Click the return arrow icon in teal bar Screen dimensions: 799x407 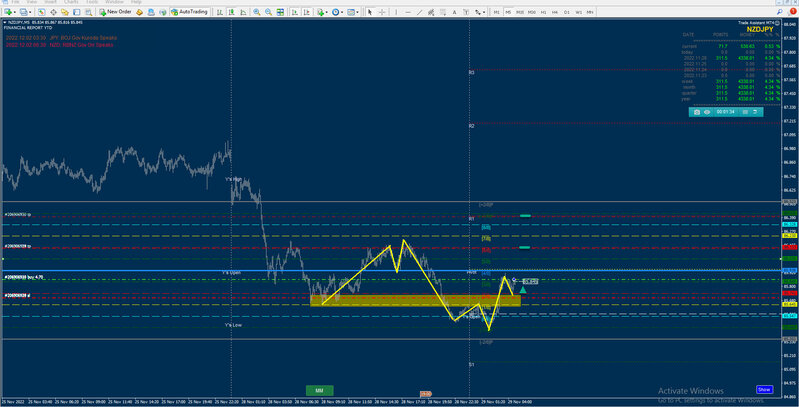(x=755, y=112)
